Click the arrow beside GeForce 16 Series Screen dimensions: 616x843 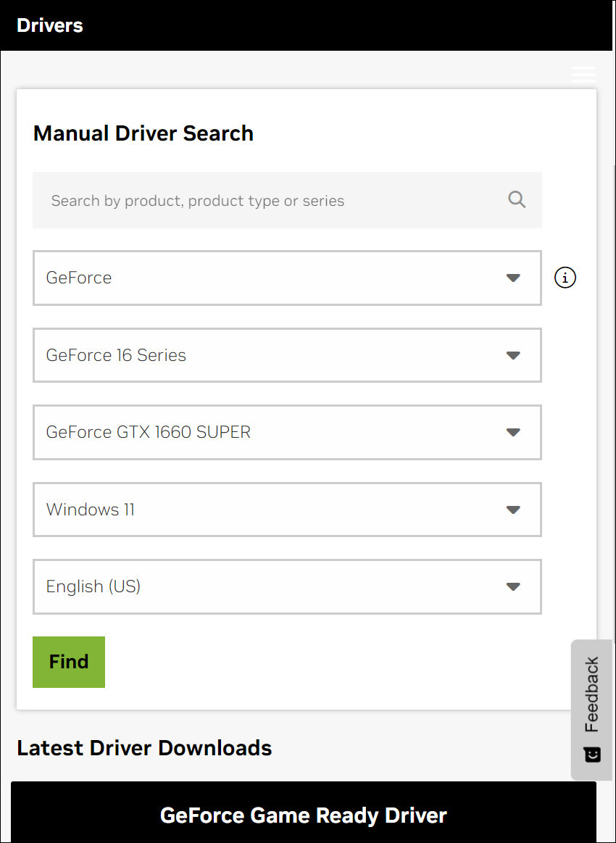(513, 355)
